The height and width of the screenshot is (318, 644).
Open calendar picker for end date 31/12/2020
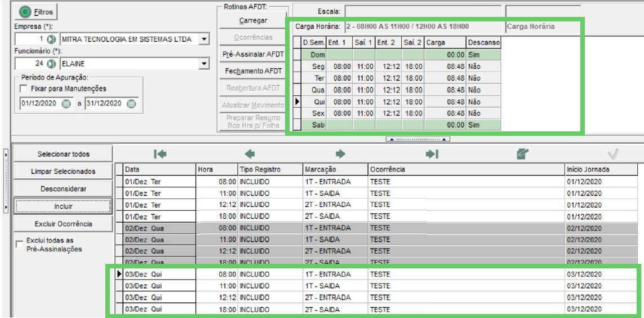[x=131, y=104]
